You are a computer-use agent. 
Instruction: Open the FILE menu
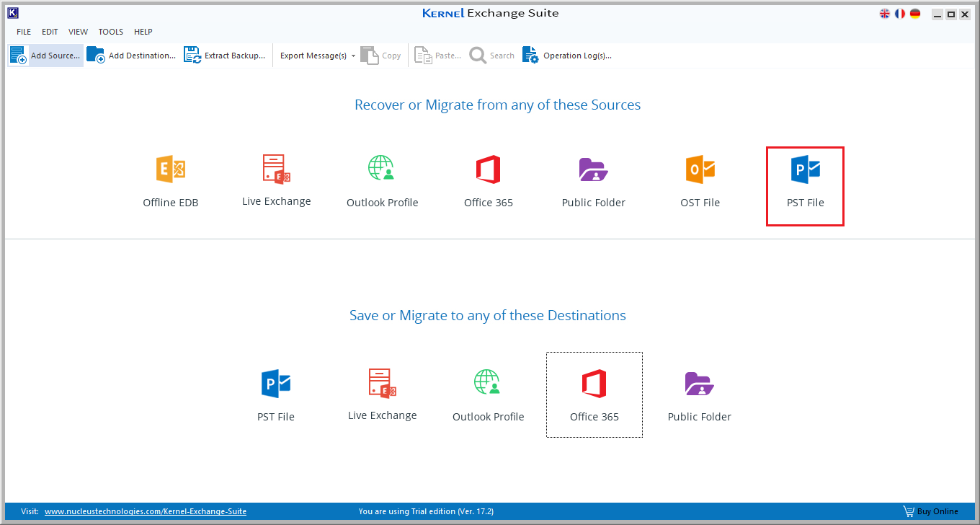[x=24, y=32]
